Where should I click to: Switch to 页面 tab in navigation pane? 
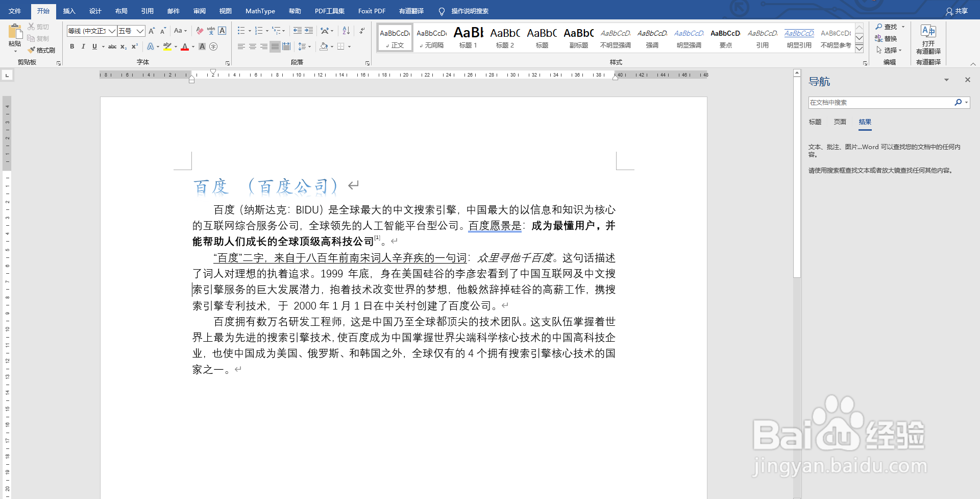click(840, 122)
